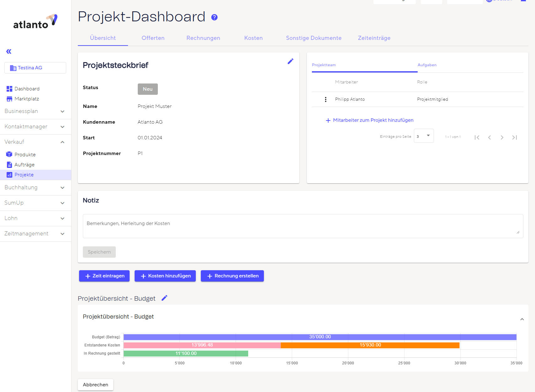Click start date 01.01.2024

click(x=150, y=138)
